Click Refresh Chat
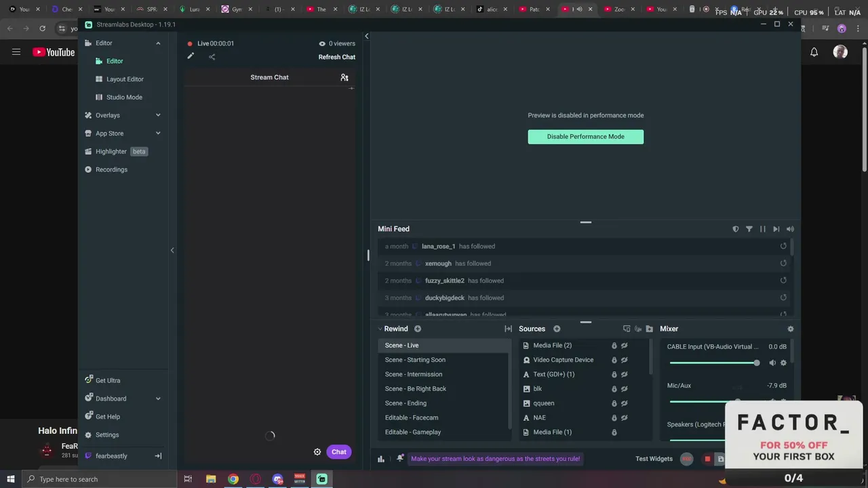The width and height of the screenshot is (868, 488). 337,57
